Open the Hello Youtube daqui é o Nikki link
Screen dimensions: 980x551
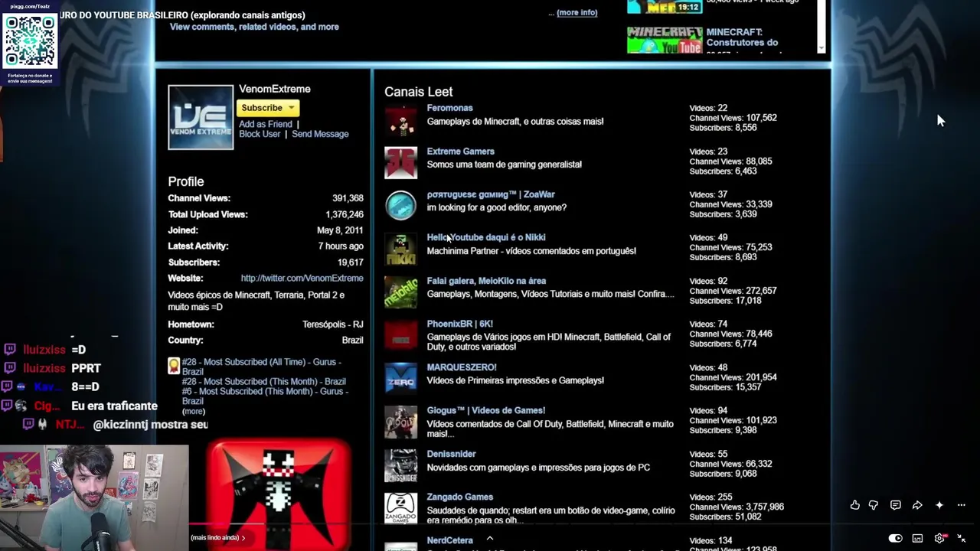click(x=486, y=237)
